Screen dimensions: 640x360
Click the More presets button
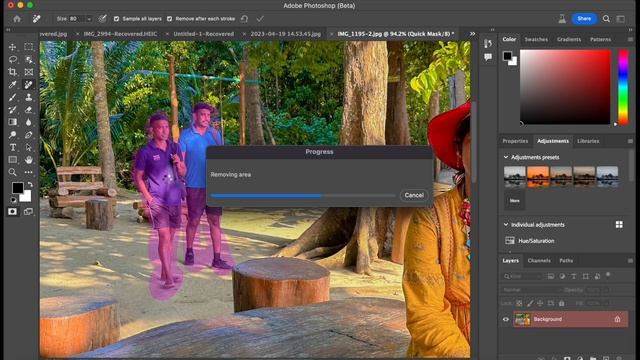(514, 200)
